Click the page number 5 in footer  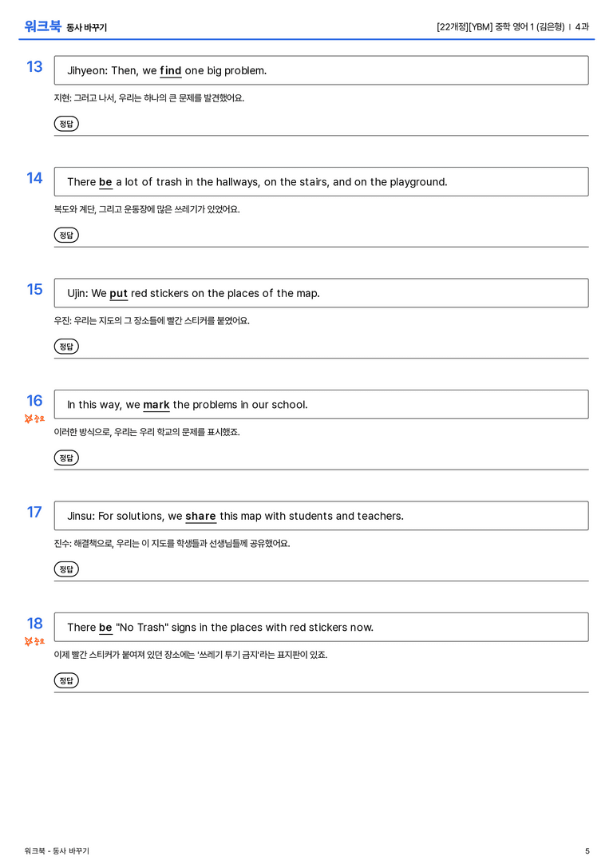pyautogui.click(x=587, y=851)
